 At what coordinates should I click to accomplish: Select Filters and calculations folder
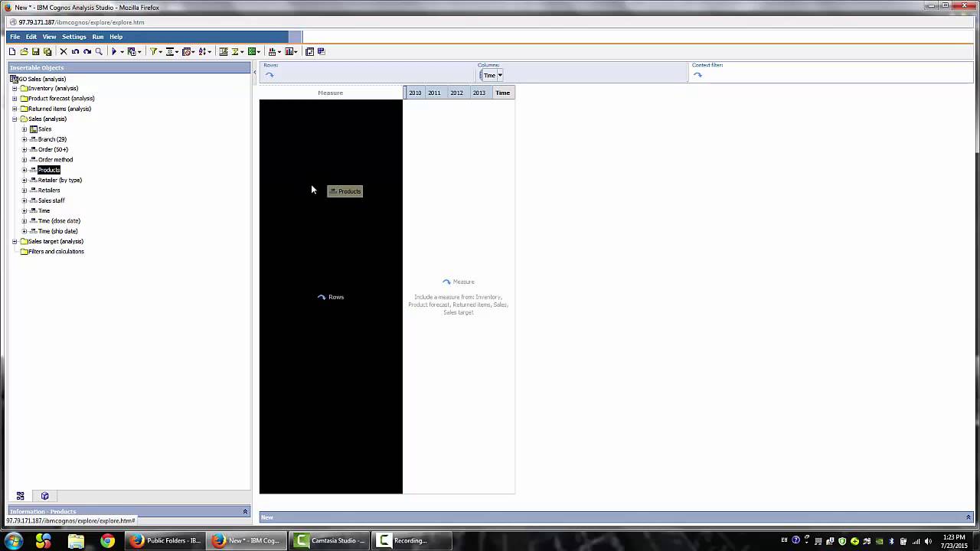click(56, 252)
